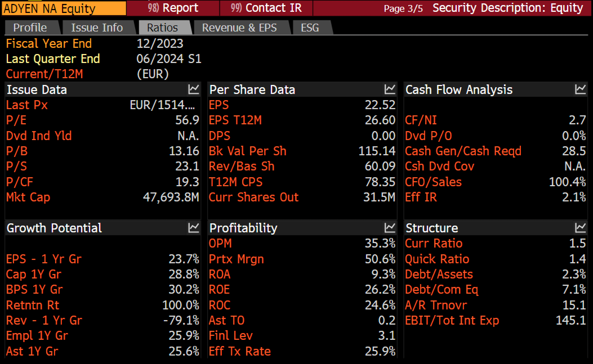
Task: Click the EPS T12M label
Action: pos(235,120)
